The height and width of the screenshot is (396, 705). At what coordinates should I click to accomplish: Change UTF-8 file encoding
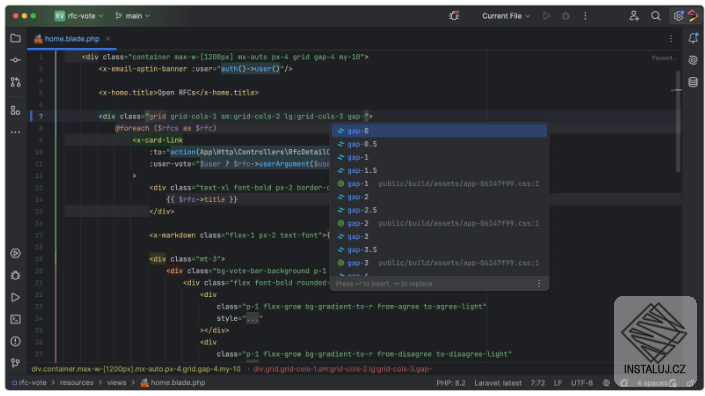[582, 383]
